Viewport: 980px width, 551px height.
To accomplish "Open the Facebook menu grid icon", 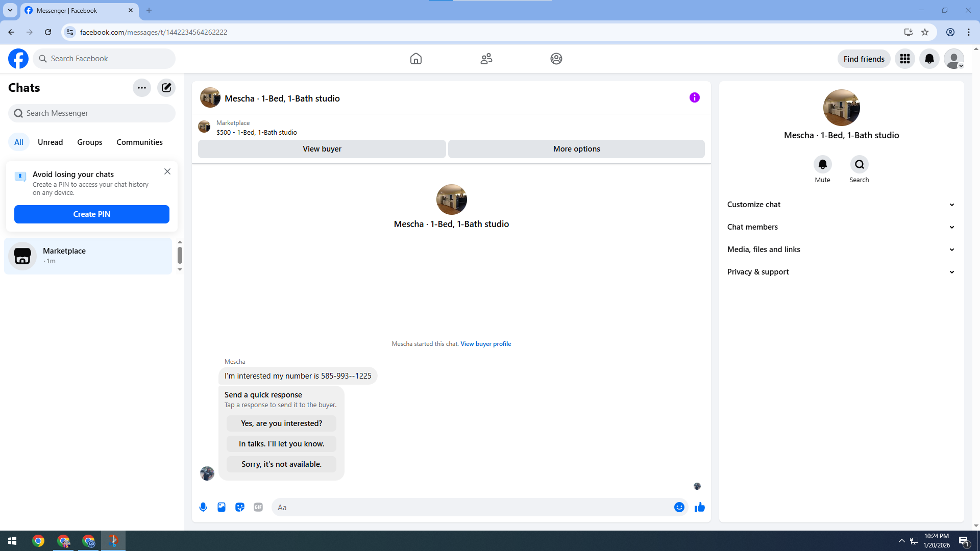I will [x=905, y=59].
